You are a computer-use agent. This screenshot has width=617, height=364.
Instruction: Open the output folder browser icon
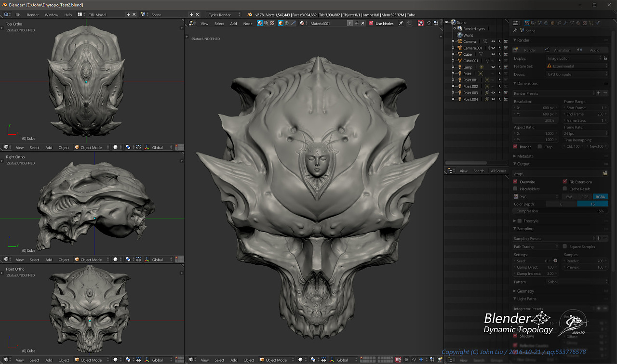coord(605,173)
